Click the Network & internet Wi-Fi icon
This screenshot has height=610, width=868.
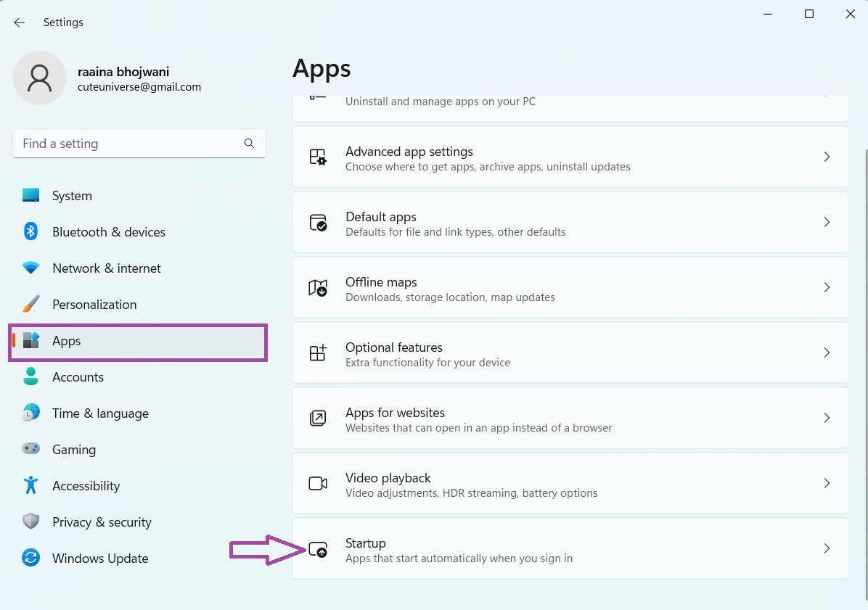[30, 268]
